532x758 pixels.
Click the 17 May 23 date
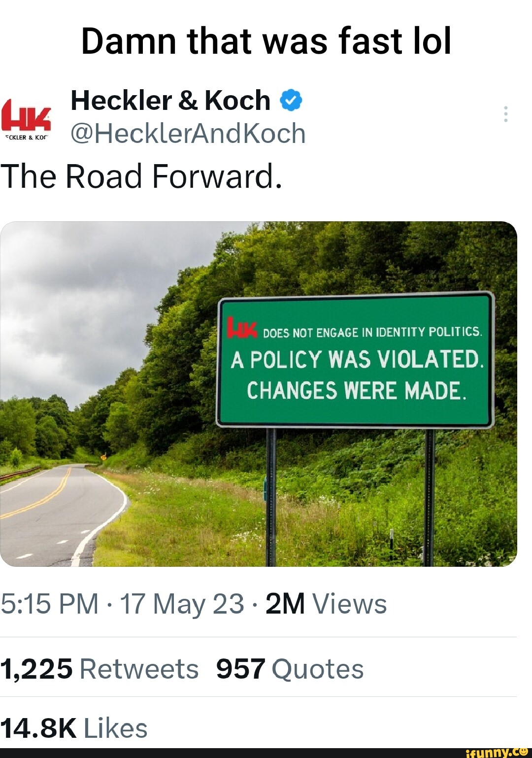[x=182, y=604]
